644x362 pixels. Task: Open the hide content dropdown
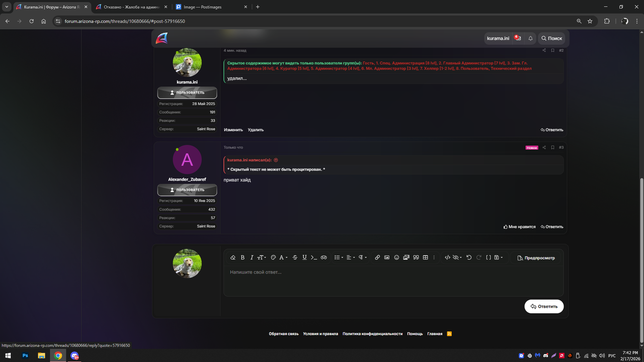pos(457,257)
